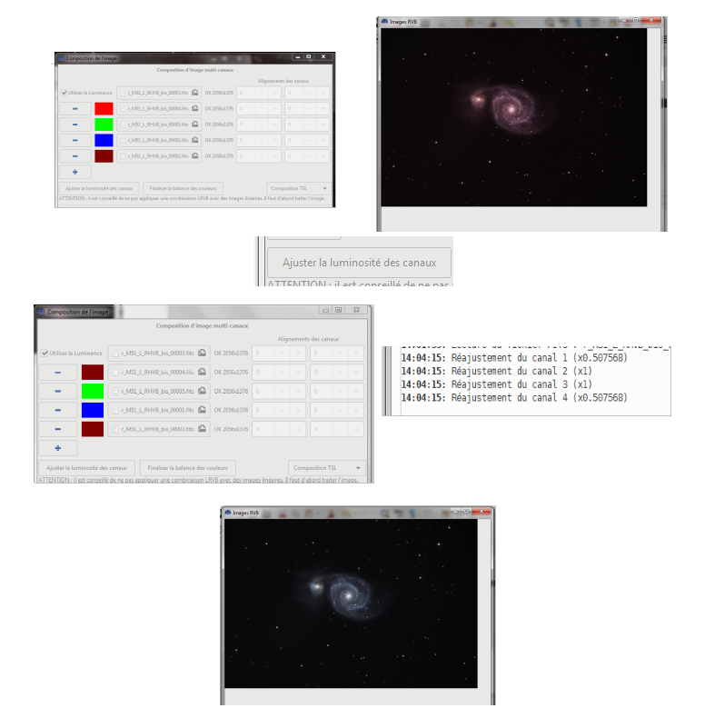This screenshot has height=728, width=705.
Task: Choose file r_M51_L_RHVB_bis_00003.fits in upper dialog
Action: [x=158, y=93]
